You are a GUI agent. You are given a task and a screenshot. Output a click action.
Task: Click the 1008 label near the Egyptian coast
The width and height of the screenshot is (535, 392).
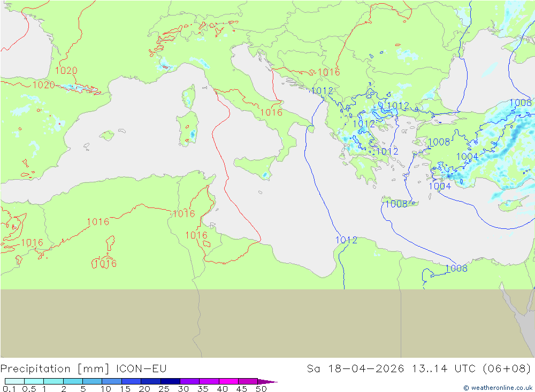tap(456, 268)
